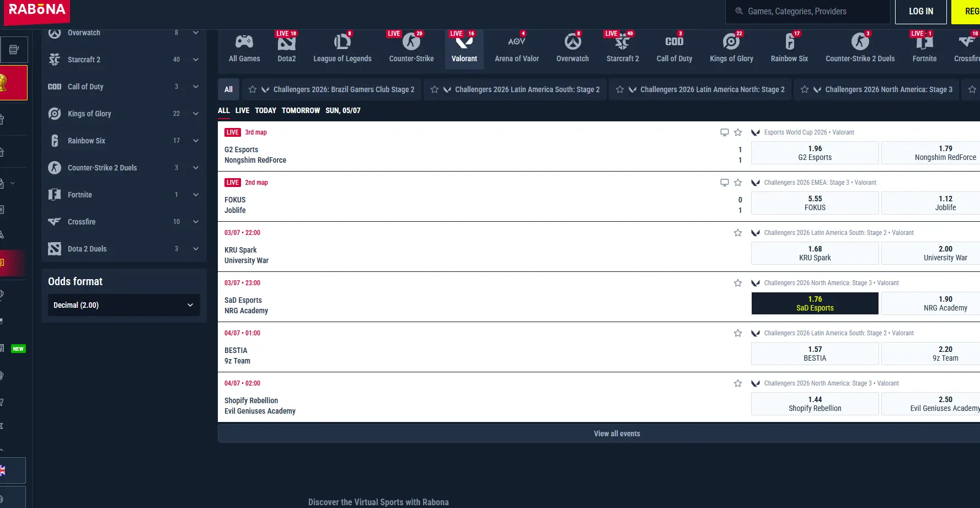980x508 pixels.
Task: Open the live stream icon for FOKUS vs Joblife
Action: click(x=725, y=183)
